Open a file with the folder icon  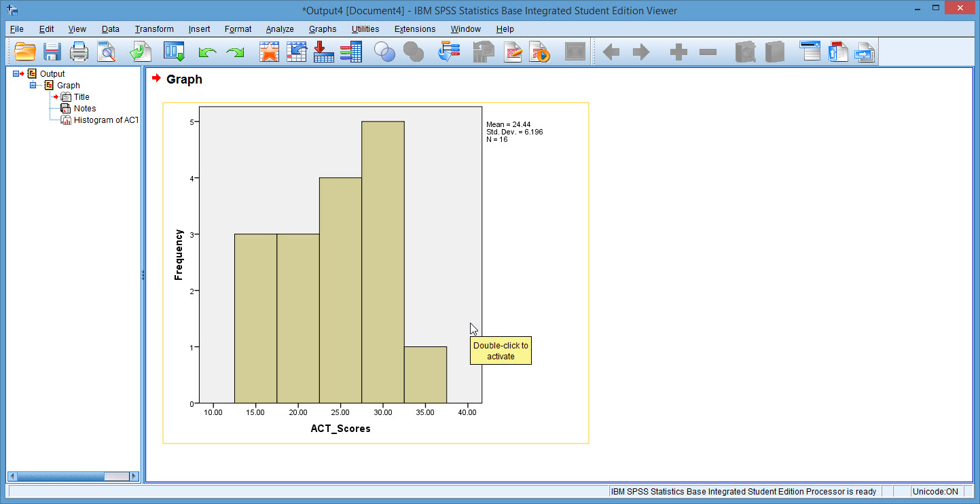tap(24, 52)
